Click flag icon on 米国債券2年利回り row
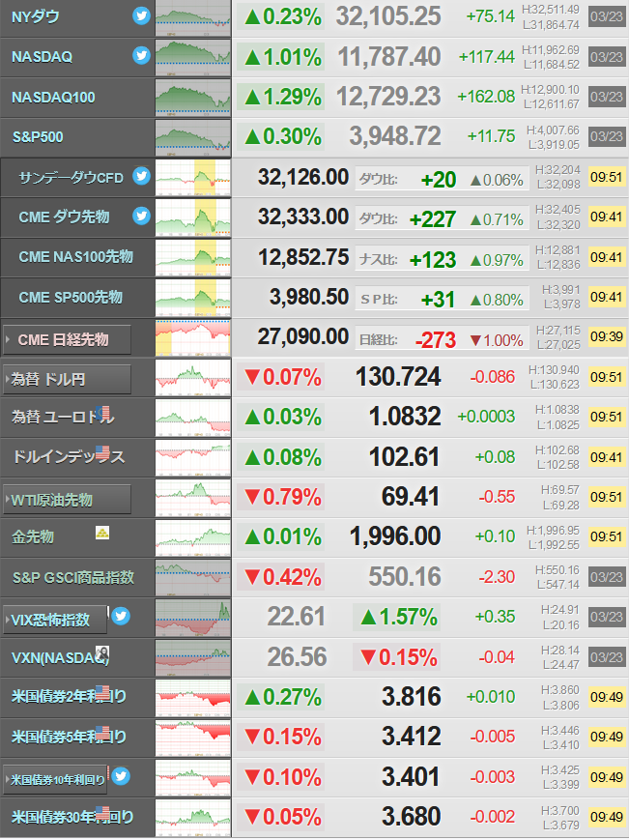The image size is (629, 840). (102, 692)
